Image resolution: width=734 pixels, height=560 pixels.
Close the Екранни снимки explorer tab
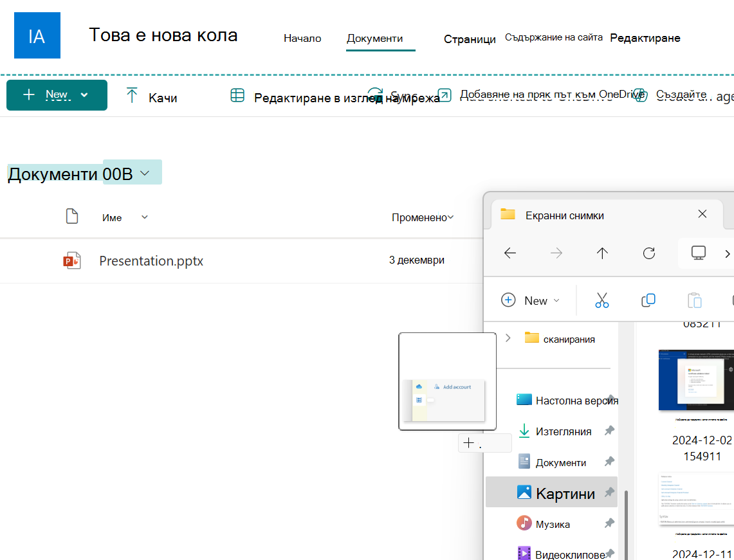click(702, 214)
